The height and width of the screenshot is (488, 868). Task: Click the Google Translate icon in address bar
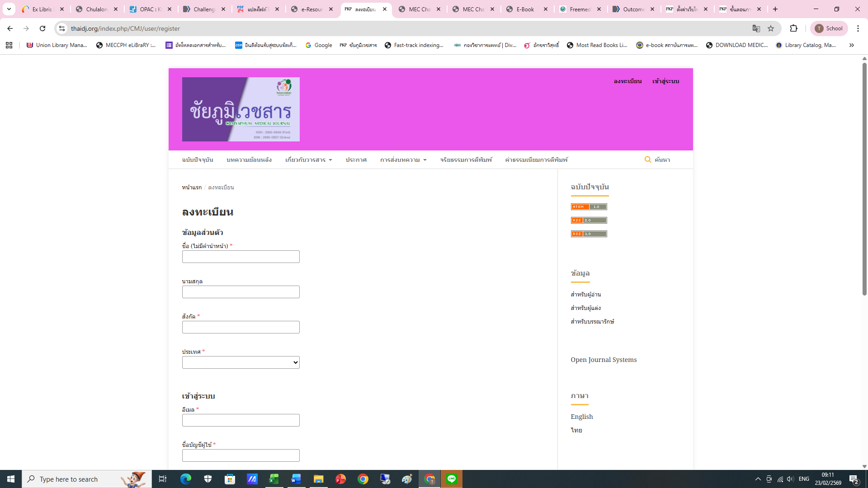point(756,28)
